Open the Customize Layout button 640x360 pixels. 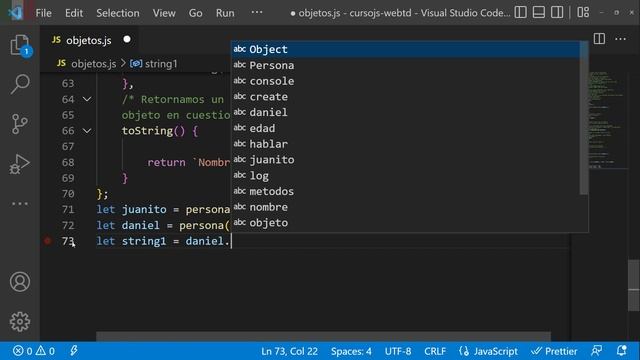click(583, 13)
